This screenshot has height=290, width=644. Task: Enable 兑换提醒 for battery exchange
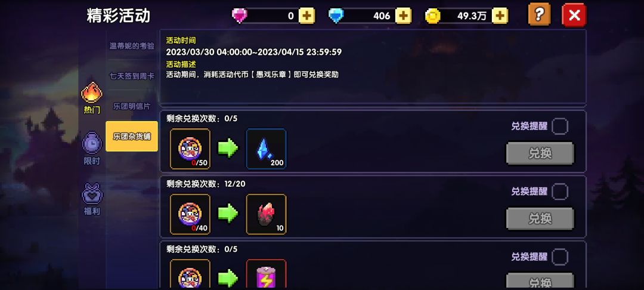560,257
